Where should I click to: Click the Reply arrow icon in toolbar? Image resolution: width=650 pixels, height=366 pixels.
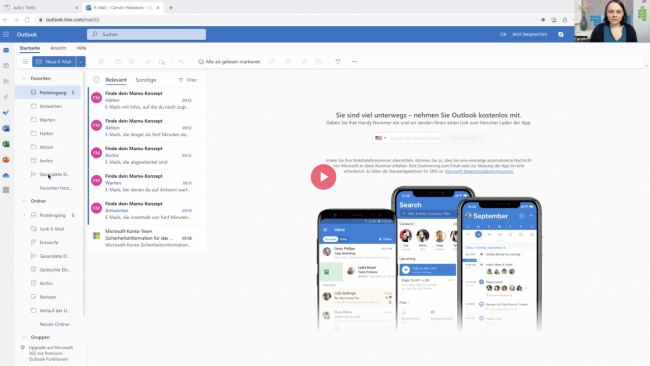tap(181, 61)
